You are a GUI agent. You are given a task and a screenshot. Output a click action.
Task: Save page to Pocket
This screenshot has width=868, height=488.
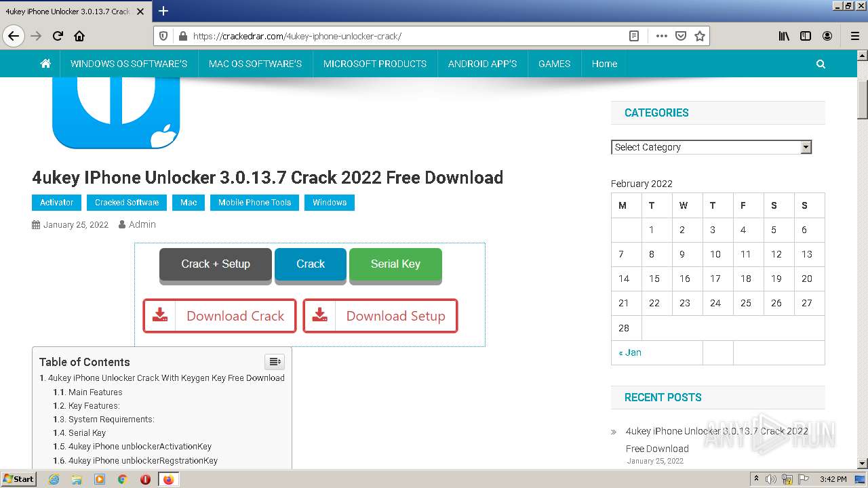(x=681, y=36)
